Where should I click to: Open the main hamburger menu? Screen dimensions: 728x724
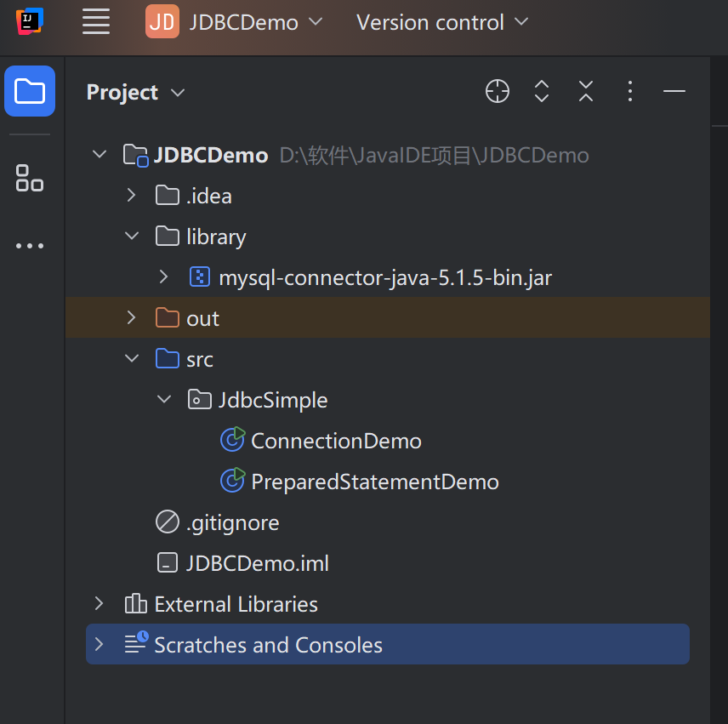96,21
